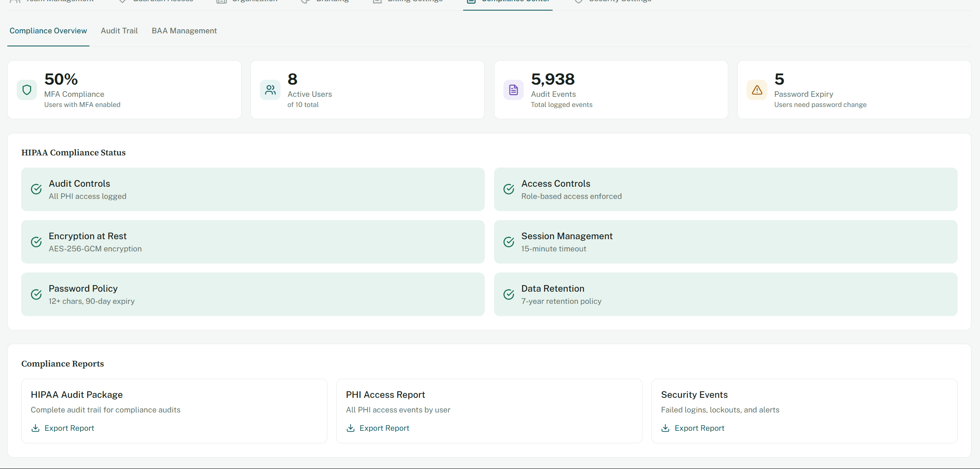This screenshot has height=469, width=980.
Task: Click '15-minute timeout' description
Action: (x=554, y=249)
